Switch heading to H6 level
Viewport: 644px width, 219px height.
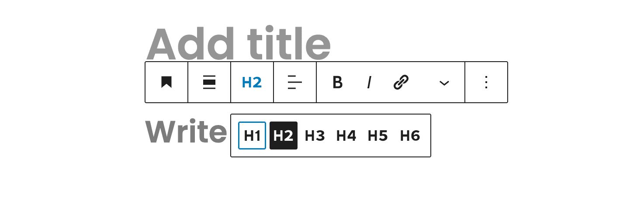pos(410,136)
